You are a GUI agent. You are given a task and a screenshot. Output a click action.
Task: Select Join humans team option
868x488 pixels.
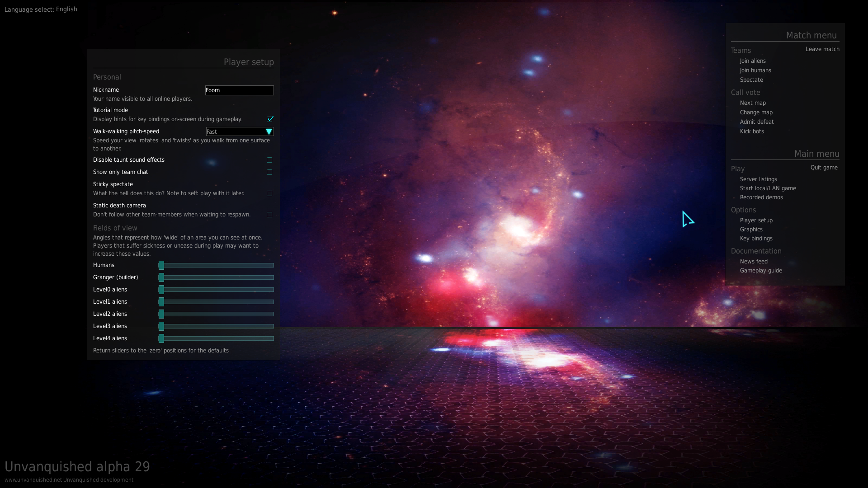click(x=755, y=70)
